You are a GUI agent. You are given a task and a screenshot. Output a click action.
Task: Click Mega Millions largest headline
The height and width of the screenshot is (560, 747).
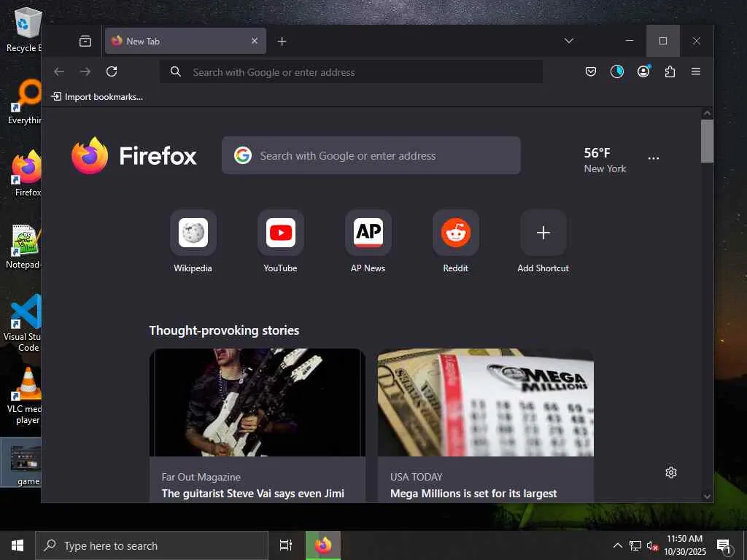click(473, 494)
